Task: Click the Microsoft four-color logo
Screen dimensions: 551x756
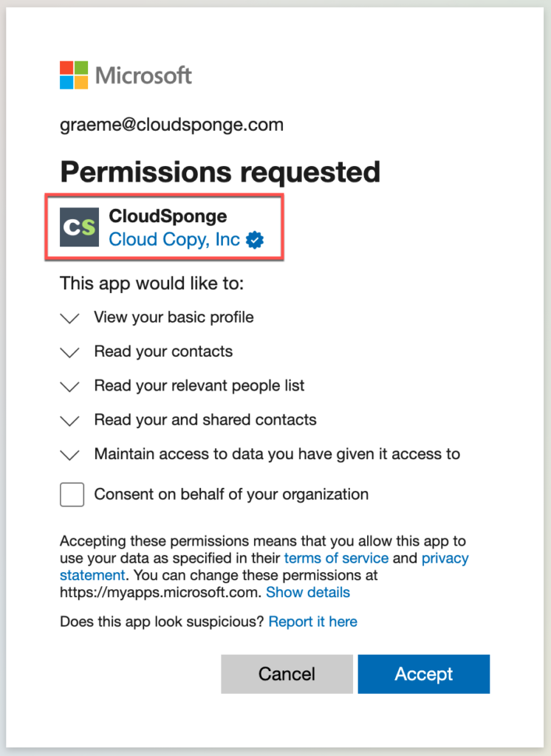Action: click(x=74, y=75)
